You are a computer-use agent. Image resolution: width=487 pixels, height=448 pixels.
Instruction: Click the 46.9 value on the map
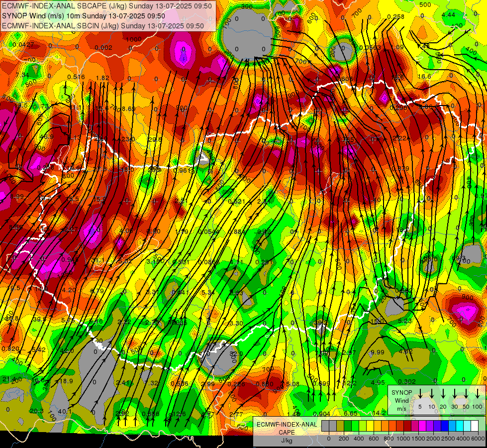click(x=47, y=136)
